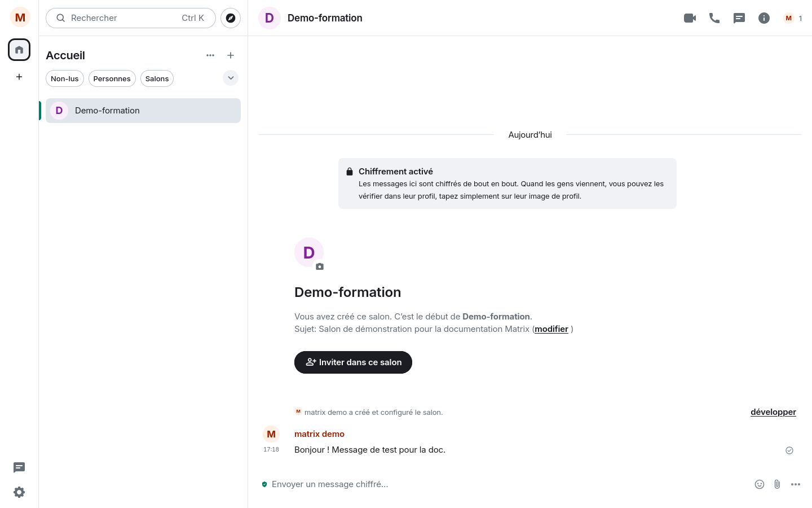The image size is (812, 508).
Task: Open user menu via M avatar
Action: (20, 17)
